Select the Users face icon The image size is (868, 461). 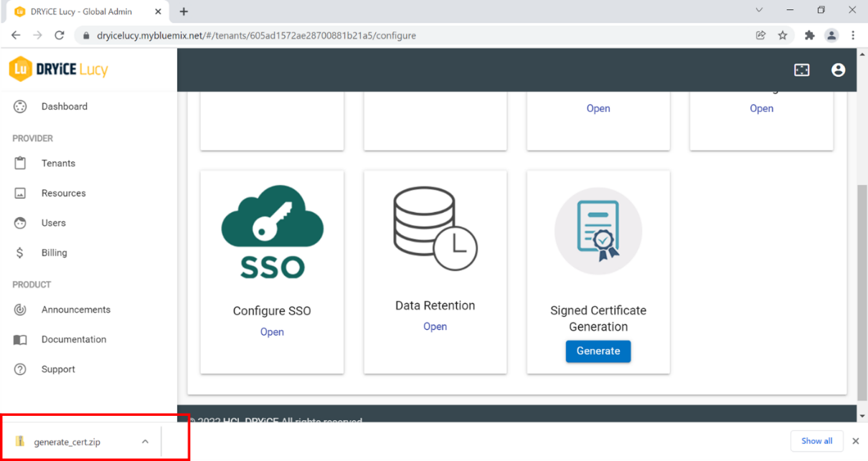point(20,223)
